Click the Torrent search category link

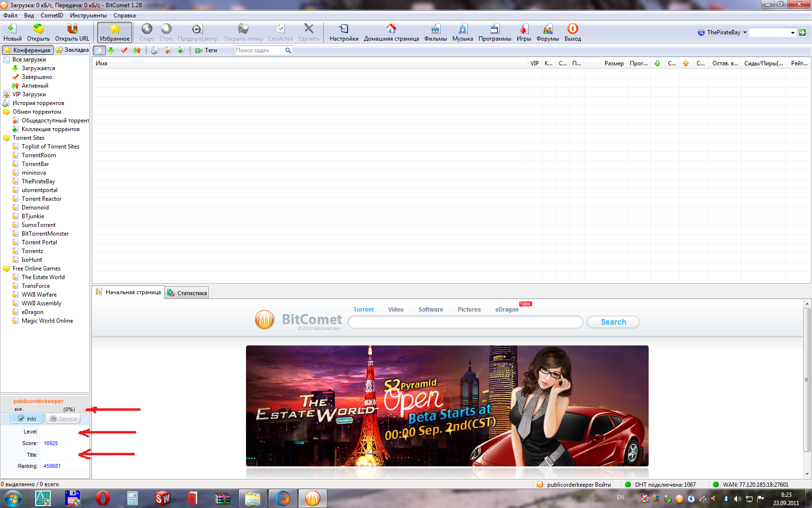(363, 310)
